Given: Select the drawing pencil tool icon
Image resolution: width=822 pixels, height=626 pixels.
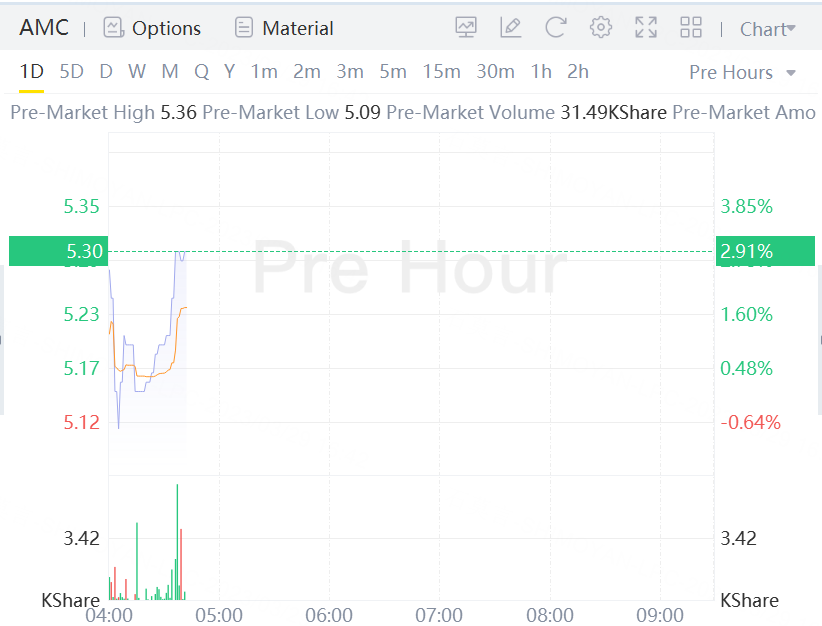Looking at the screenshot, I should click(511, 28).
